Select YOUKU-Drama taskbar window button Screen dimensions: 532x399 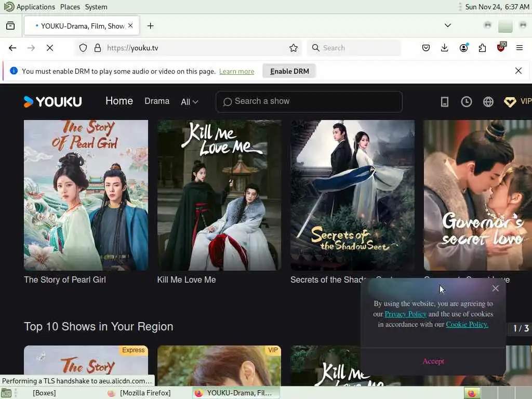pyautogui.click(x=236, y=393)
